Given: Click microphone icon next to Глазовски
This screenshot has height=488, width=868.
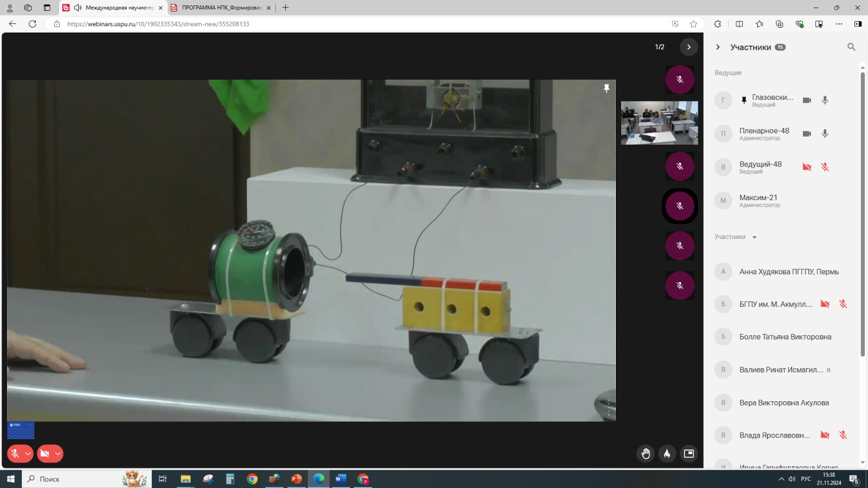Looking at the screenshot, I should [825, 100].
